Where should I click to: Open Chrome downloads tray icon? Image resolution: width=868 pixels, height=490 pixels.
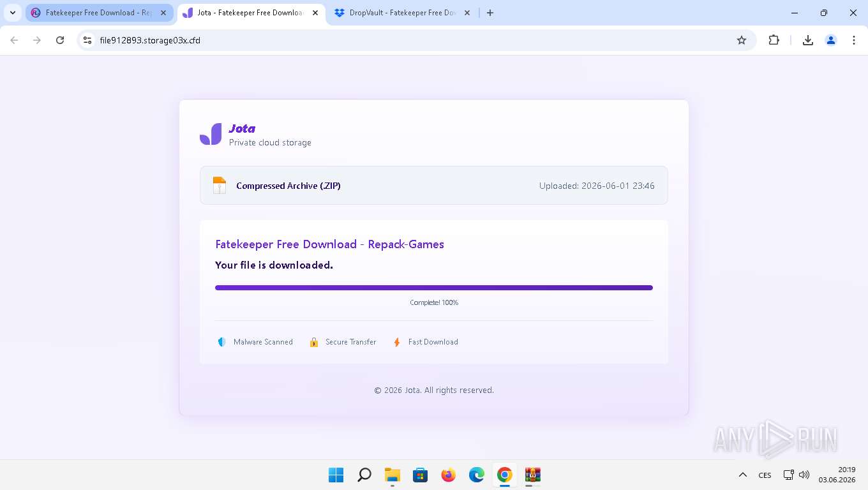[807, 40]
